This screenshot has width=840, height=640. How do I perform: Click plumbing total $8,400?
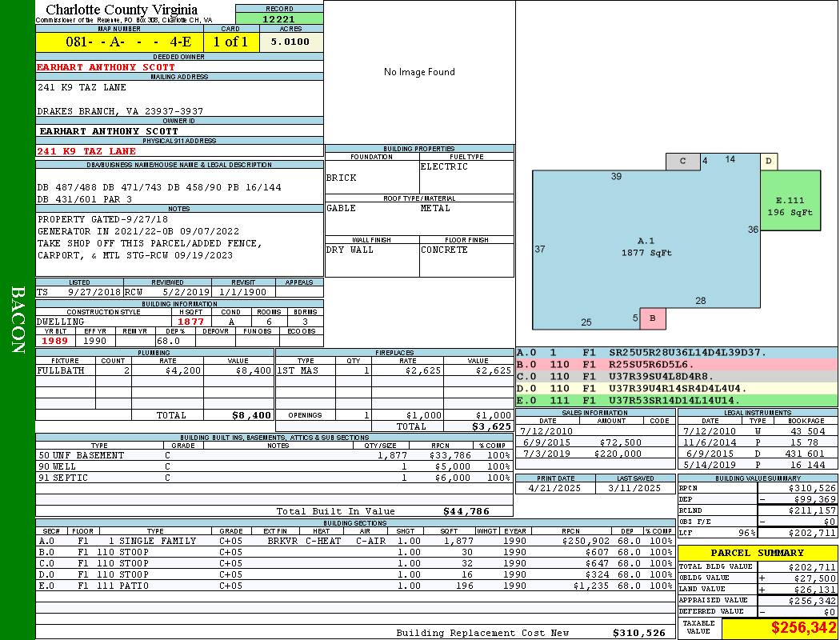pyautogui.click(x=251, y=415)
